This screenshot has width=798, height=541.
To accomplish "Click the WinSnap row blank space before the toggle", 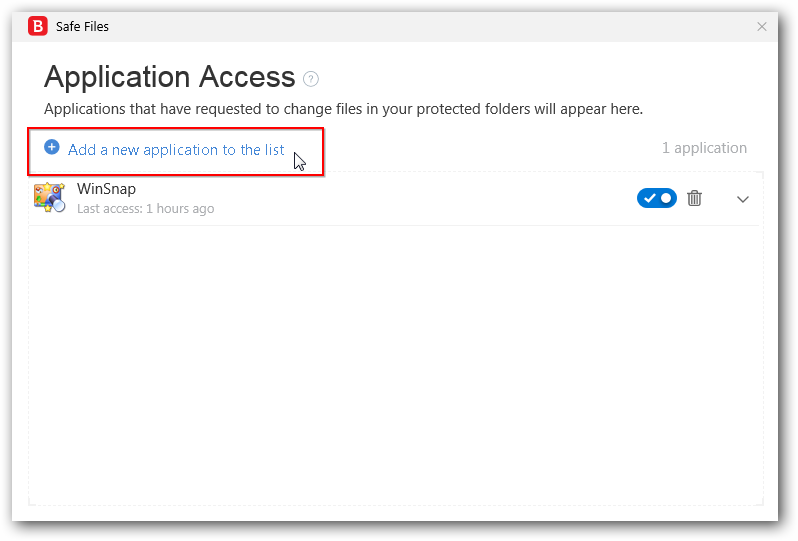I will point(420,198).
